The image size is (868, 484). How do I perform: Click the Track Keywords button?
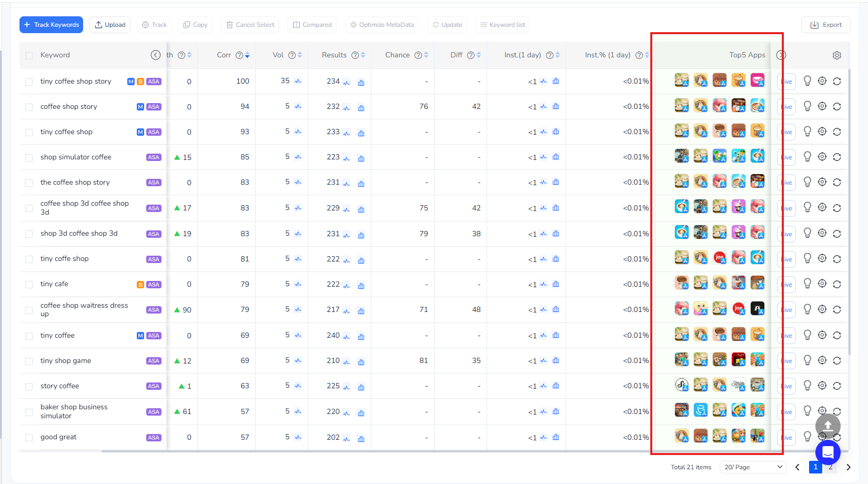click(x=51, y=24)
